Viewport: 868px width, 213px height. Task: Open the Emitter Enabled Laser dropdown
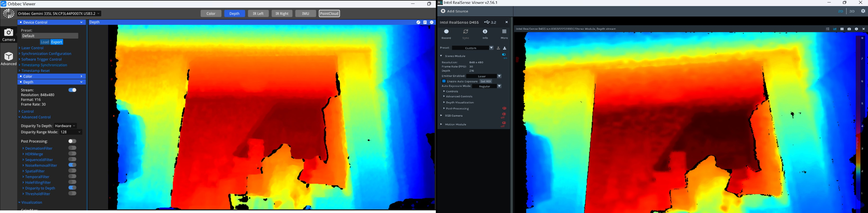484,76
